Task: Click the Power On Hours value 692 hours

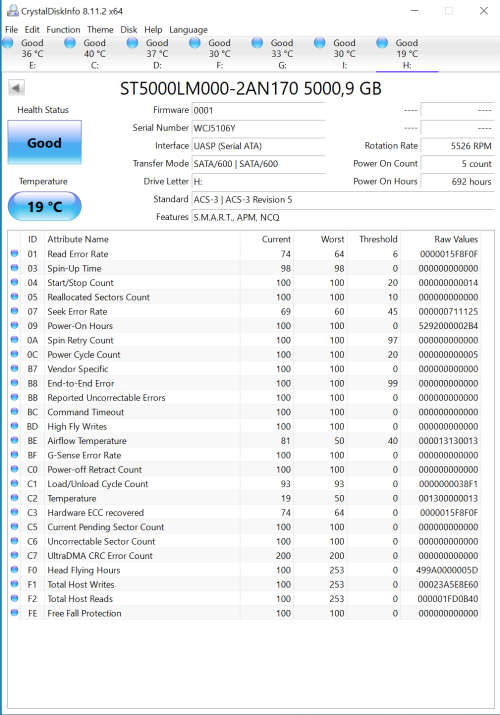Action: 457,181
